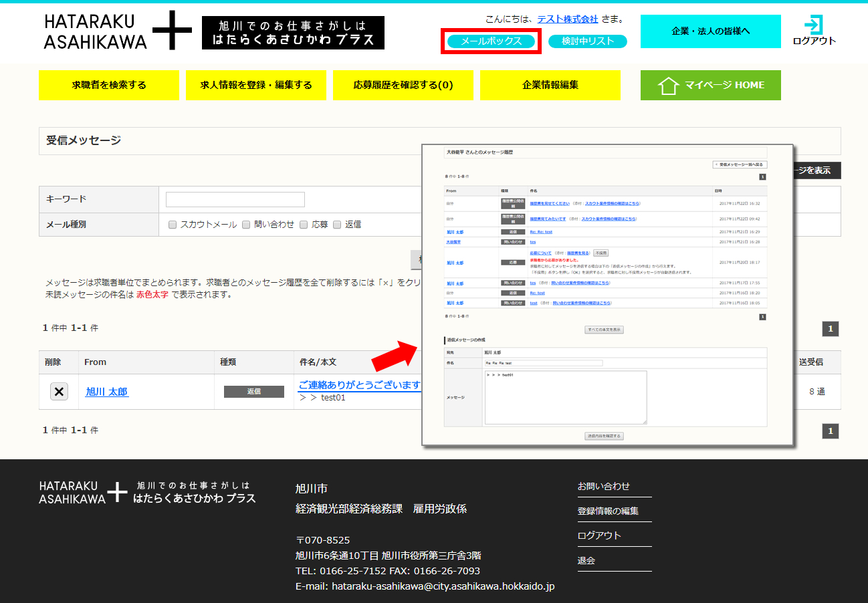Click footer ログアウト link
The image size is (868, 603).
pos(600,535)
